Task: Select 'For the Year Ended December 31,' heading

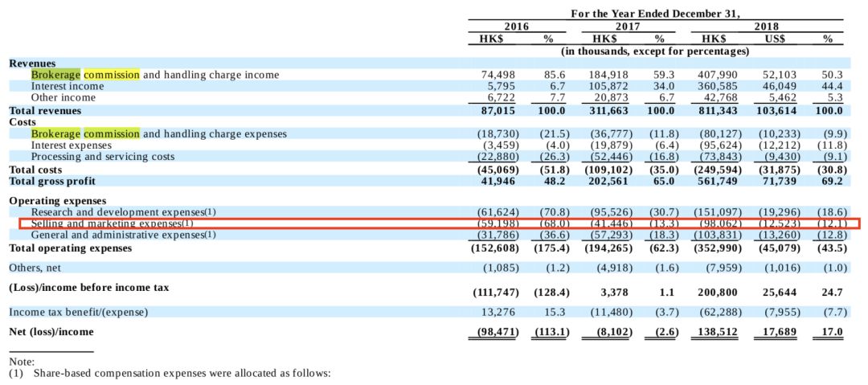Action: pos(656,14)
